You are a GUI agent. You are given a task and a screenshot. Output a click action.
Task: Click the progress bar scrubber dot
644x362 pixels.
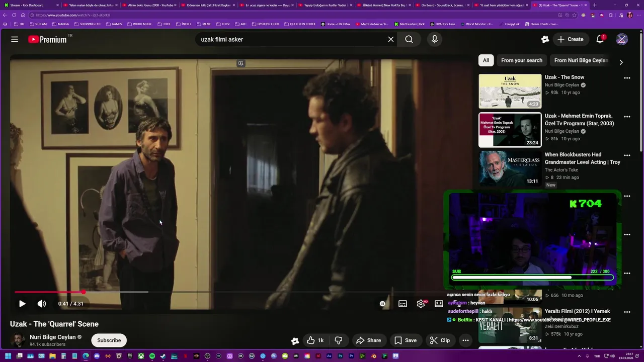coord(84,292)
